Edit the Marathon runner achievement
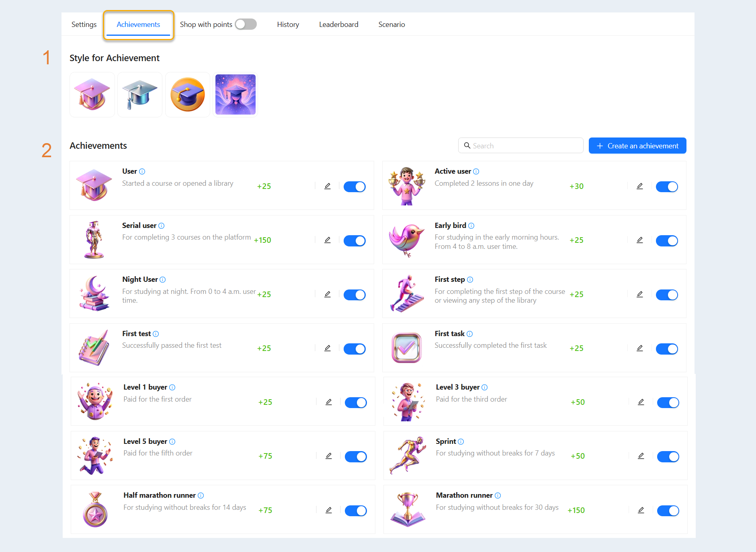This screenshot has height=552, width=756. pos(641,510)
